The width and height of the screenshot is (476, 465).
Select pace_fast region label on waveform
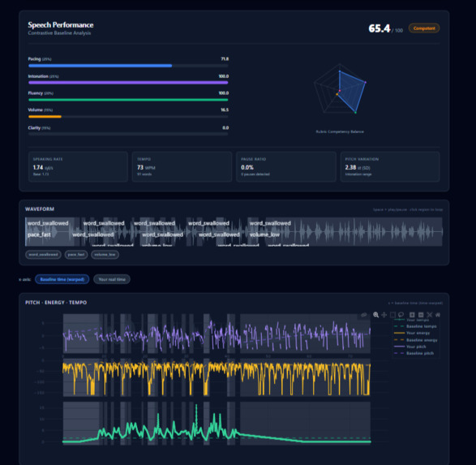click(39, 235)
